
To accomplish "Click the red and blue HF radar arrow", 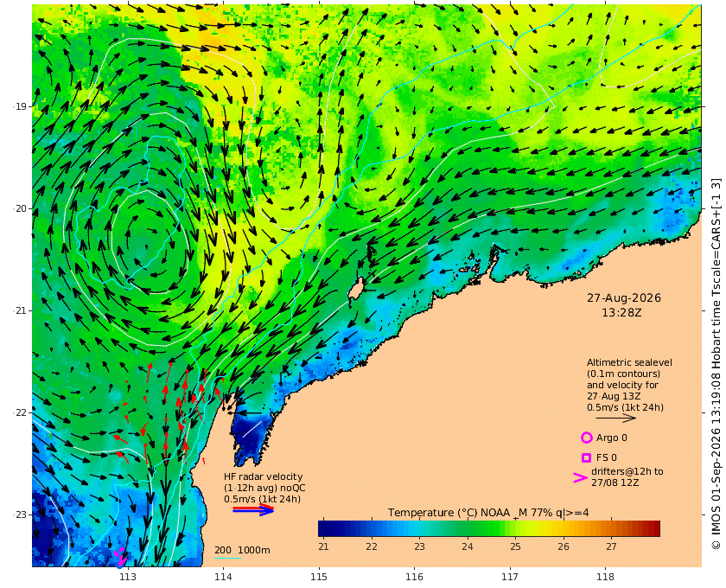I will pyautogui.click(x=252, y=510).
